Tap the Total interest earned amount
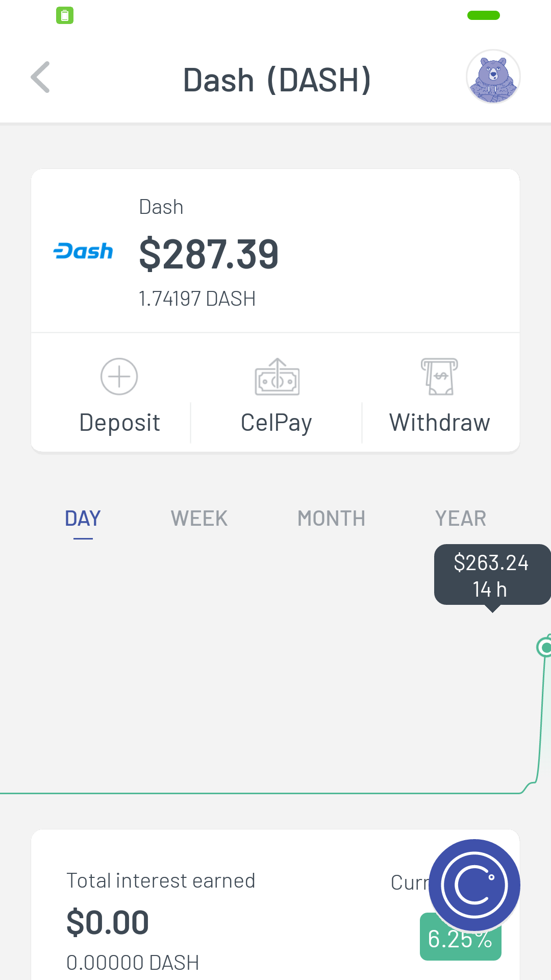551x980 pixels. coord(108,923)
